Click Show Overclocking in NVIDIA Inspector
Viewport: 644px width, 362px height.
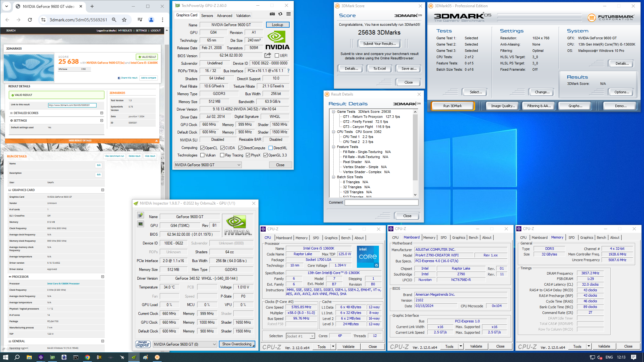pyautogui.click(x=237, y=344)
